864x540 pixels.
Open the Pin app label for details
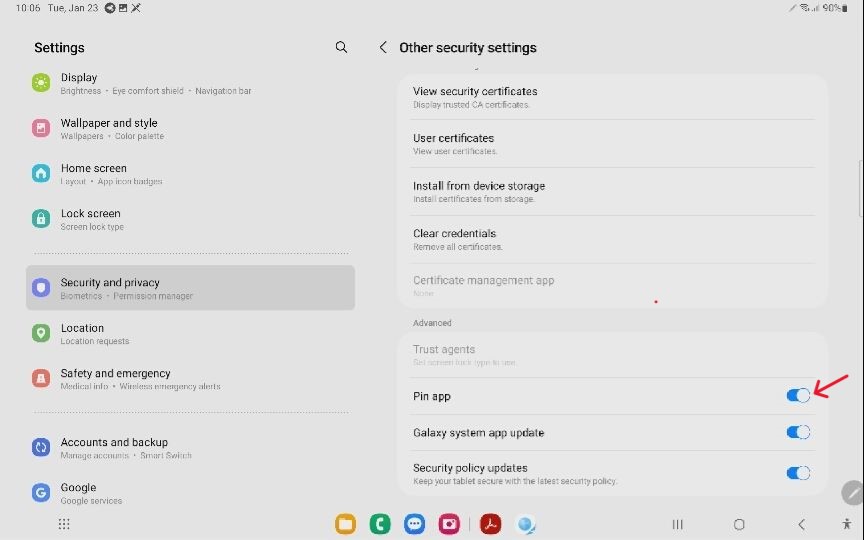pos(431,396)
